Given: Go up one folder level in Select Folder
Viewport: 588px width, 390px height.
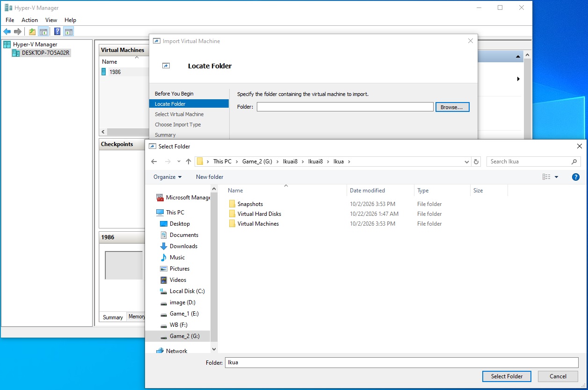Looking at the screenshot, I should coord(189,162).
